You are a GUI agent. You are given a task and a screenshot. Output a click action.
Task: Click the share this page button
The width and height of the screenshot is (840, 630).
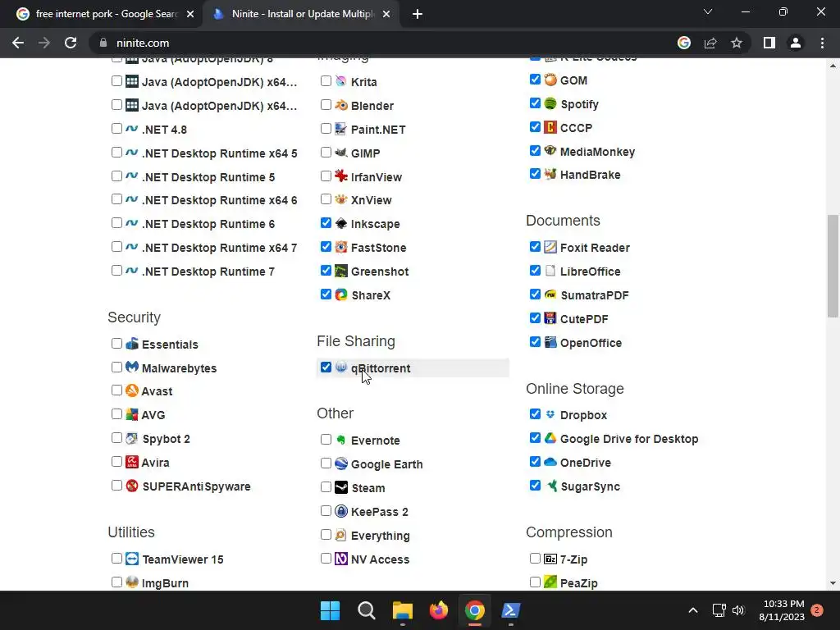point(710,43)
